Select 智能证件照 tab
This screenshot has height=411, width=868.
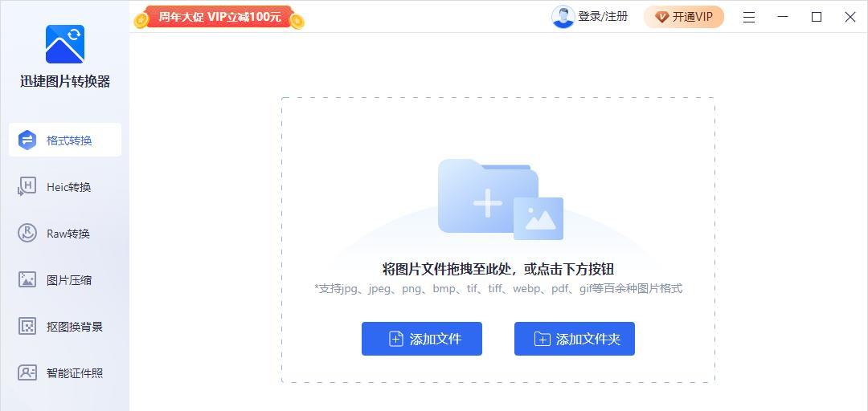click(65, 372)
